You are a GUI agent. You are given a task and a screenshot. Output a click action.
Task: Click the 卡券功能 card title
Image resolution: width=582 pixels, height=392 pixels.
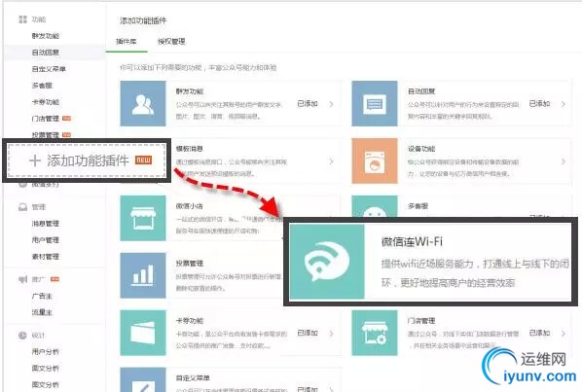tap(190, 320)
